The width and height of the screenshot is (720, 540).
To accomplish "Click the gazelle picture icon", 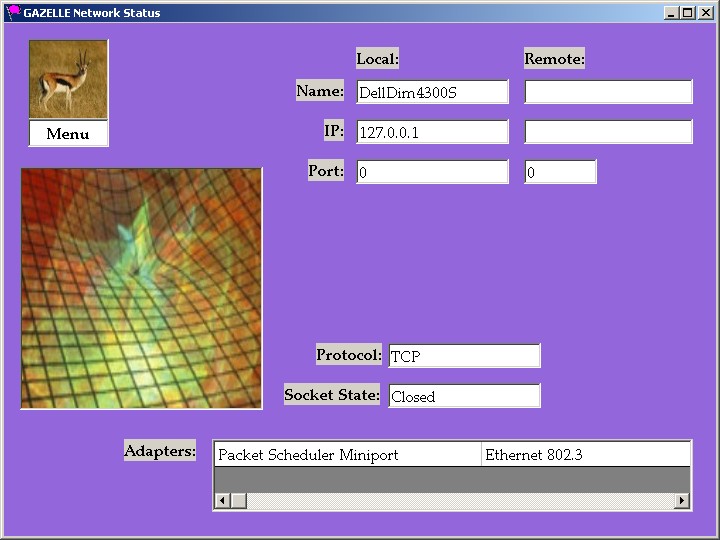I will click(x=68, y=80).
